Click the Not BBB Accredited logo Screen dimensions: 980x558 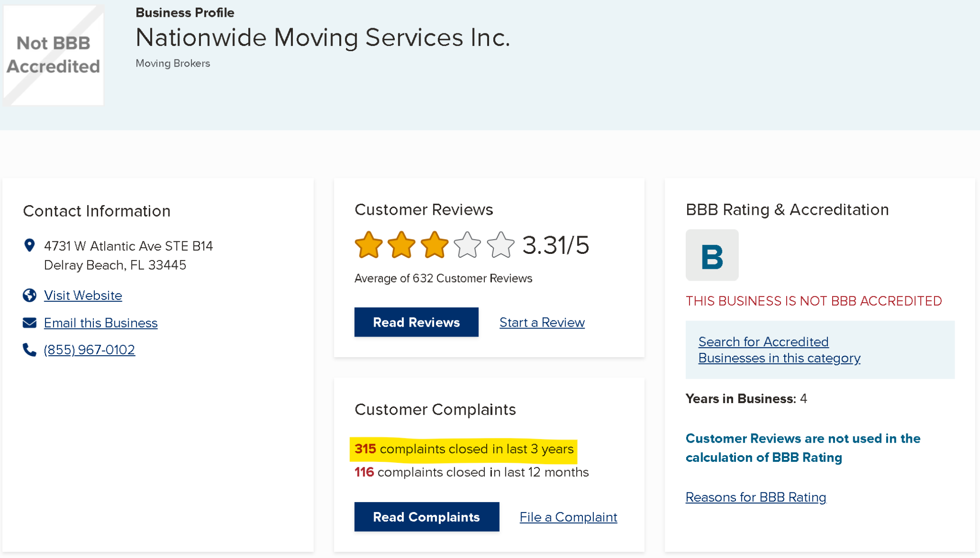53,55
